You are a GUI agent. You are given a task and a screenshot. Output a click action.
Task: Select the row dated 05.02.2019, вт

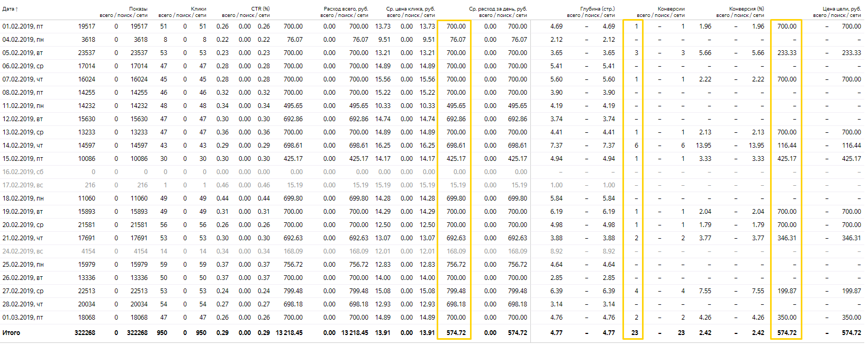pyautogui.click(x=431, y=53)
